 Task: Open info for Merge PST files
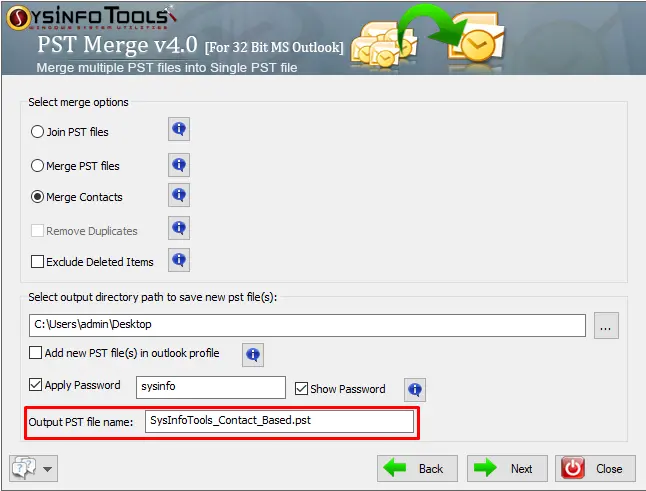point(179,165)
